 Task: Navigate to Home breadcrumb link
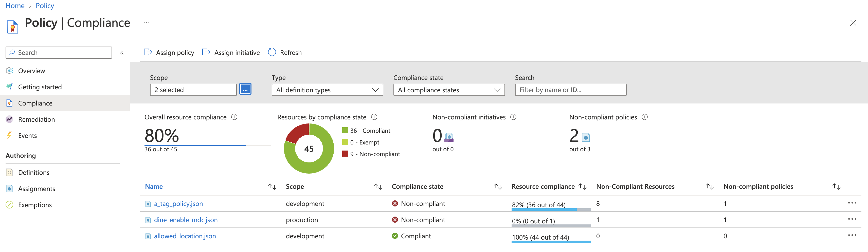pos(15,6)
